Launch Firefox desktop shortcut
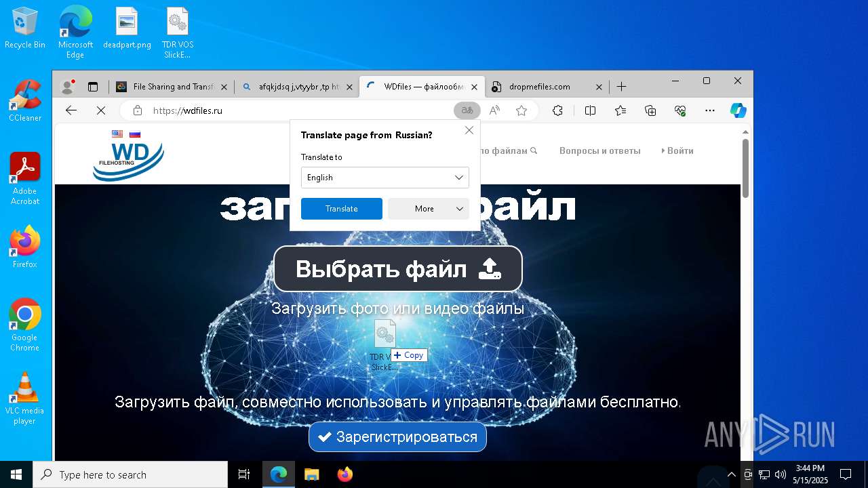 25,247
